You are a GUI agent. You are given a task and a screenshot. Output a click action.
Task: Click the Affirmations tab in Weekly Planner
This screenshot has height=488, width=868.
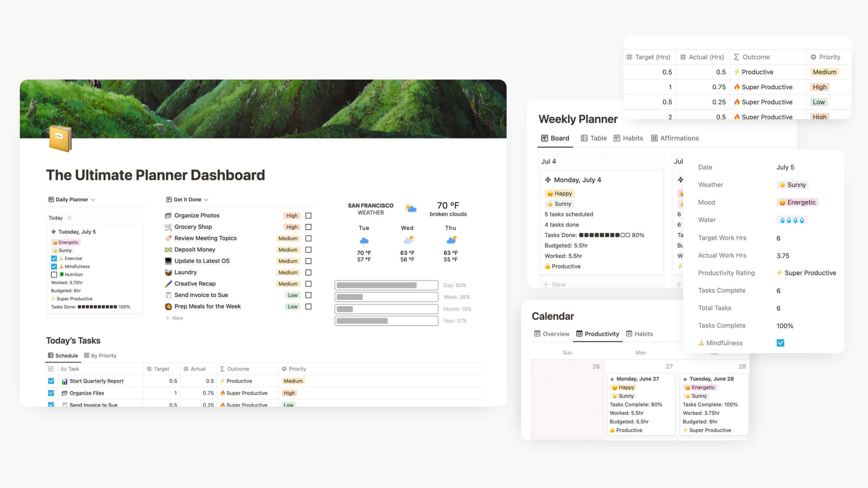[678, 138]
